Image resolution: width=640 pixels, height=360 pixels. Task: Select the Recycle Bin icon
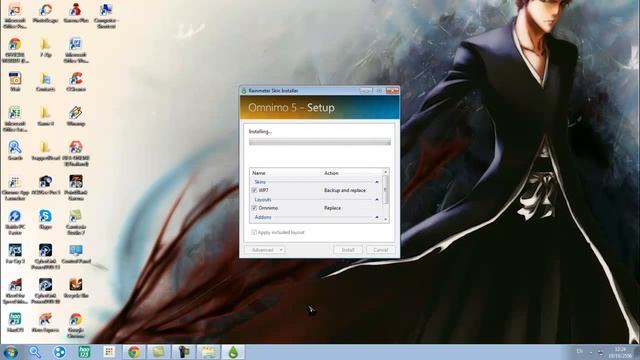(x=76, y=288)
